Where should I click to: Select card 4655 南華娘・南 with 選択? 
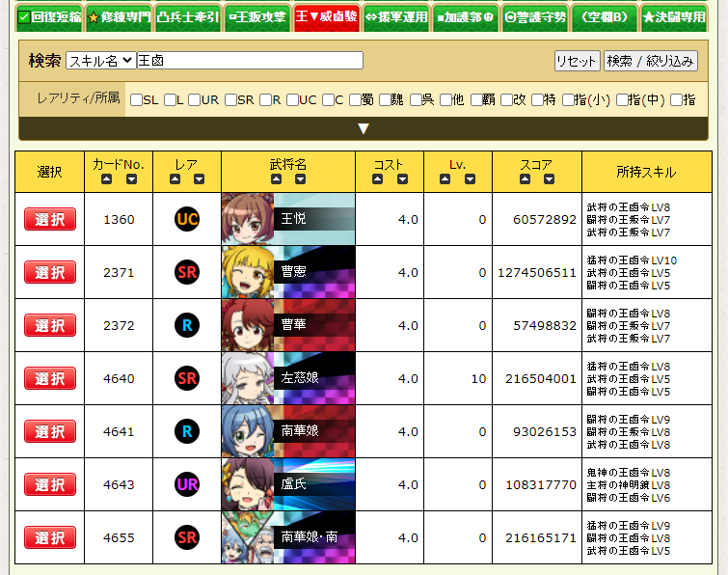tap(50, 537)
